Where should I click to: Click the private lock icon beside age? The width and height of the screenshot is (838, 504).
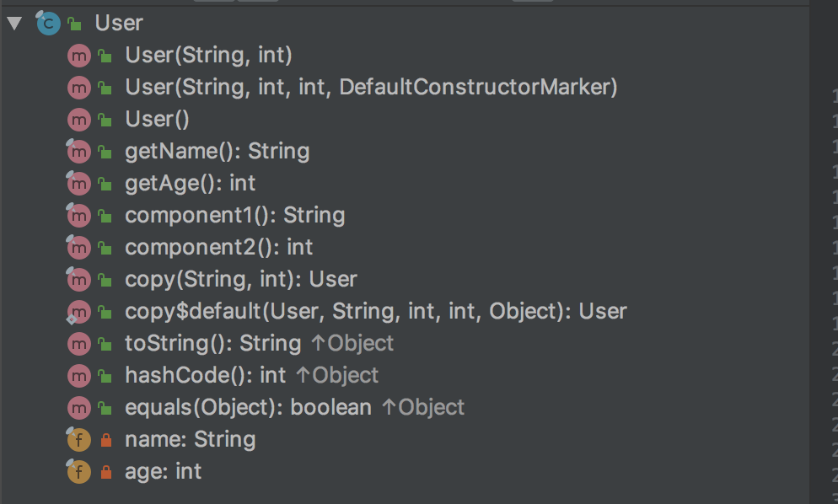(x=105, y=472)
